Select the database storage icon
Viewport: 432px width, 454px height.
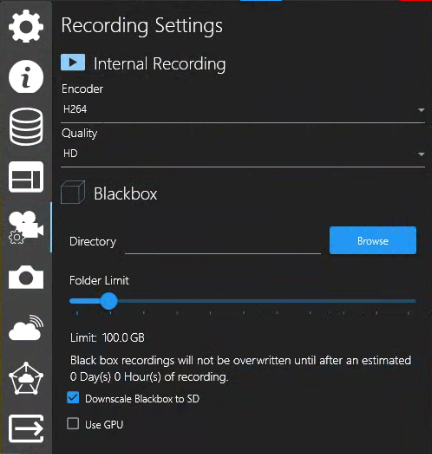coord(26,127)
